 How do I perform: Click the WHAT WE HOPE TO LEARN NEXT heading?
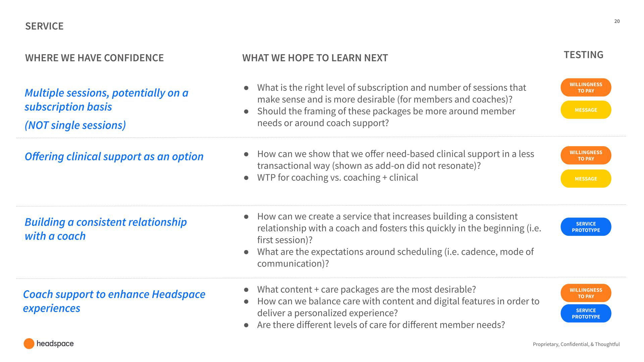pyautogui.click(x=315, y=58)
